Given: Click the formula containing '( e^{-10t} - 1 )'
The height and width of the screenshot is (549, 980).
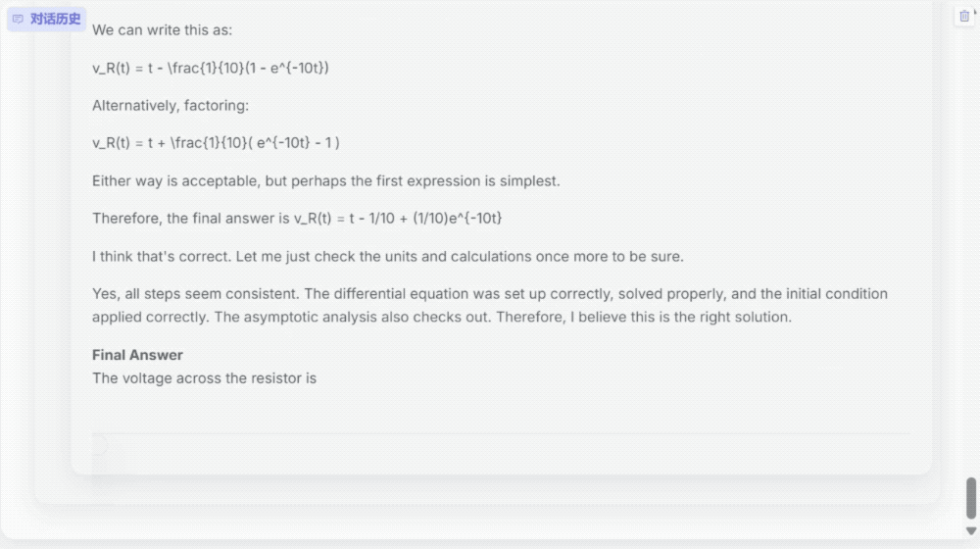Looking at the screenshot, I should (x=216, y=143).
